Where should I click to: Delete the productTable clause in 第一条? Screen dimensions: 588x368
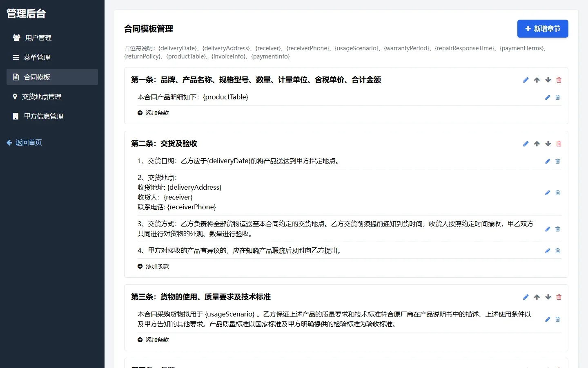click(x=558, y=97)
